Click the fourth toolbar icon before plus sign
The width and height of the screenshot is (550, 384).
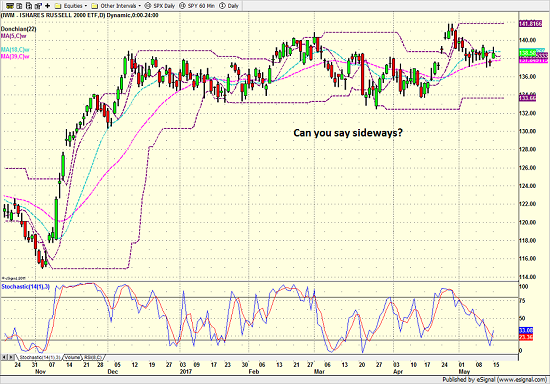(x=38, y=6)
